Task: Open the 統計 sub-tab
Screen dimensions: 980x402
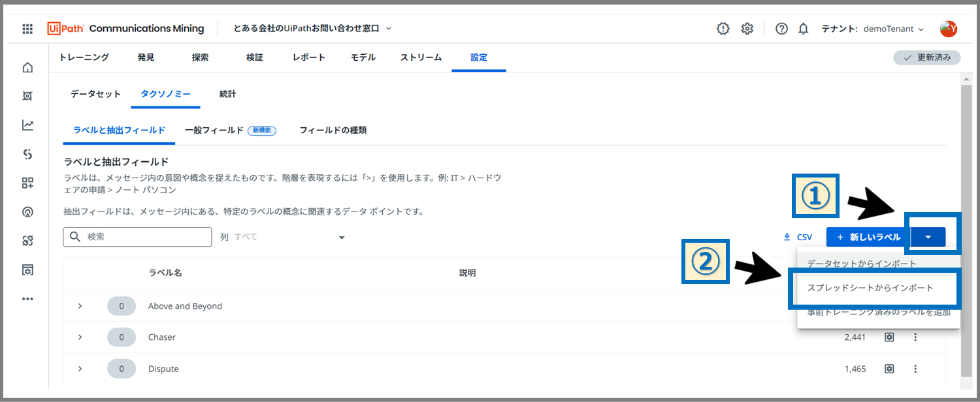Action: pyautogui.click(x=228, y=94)
